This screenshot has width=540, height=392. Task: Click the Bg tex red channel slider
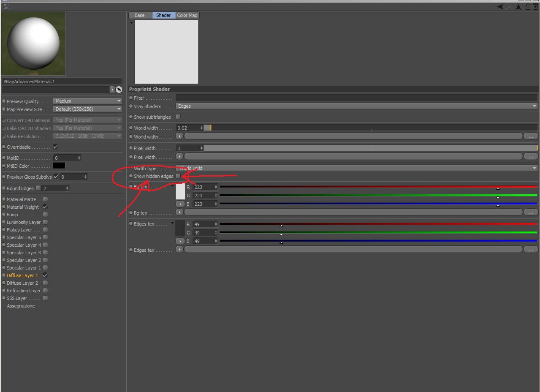(378, 187)
